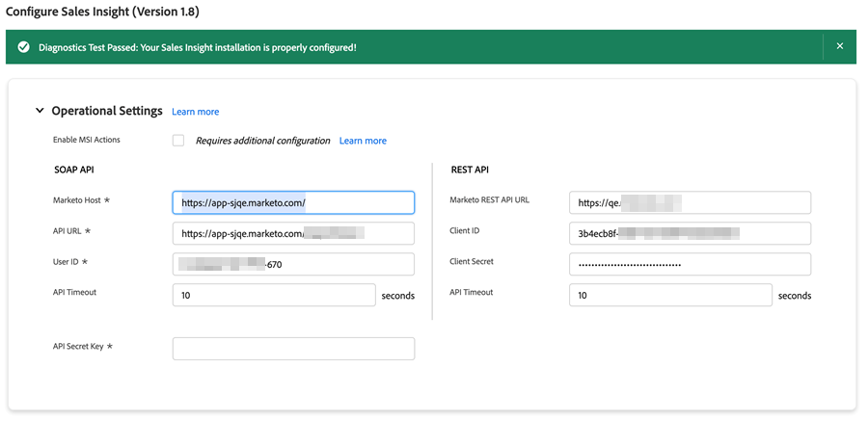Dismiss the Diagnostics Test Passed banner
The height and width of the screenshot is (421, 868).
click(x=839, y=46)
